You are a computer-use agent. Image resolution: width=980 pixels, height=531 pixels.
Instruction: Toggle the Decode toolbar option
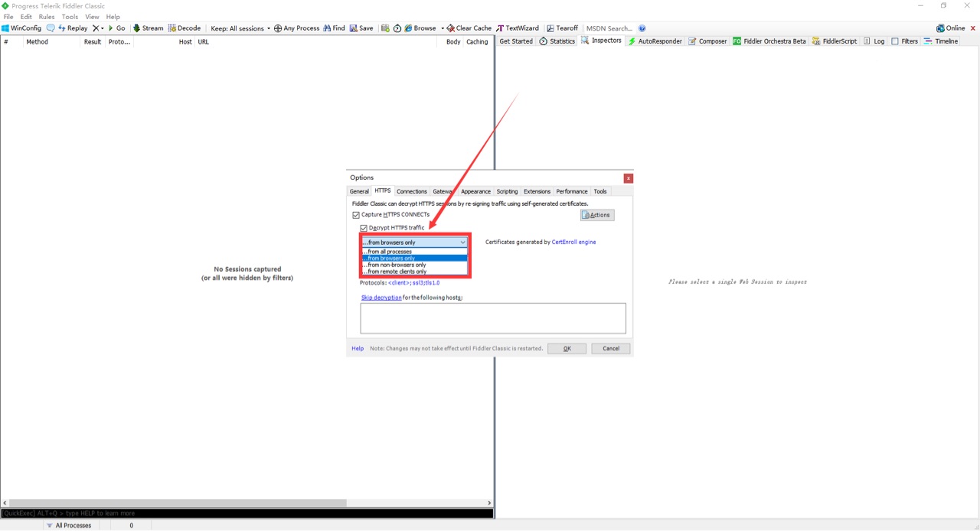184,28
